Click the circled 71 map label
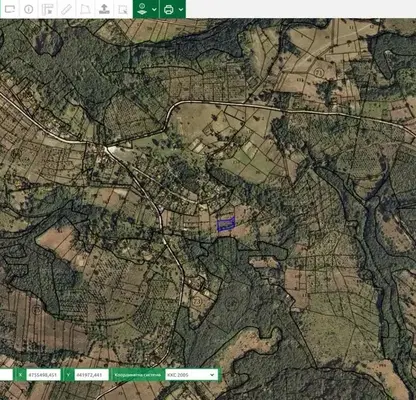This screenshot has width=416, height=400. tap(319, 72)
